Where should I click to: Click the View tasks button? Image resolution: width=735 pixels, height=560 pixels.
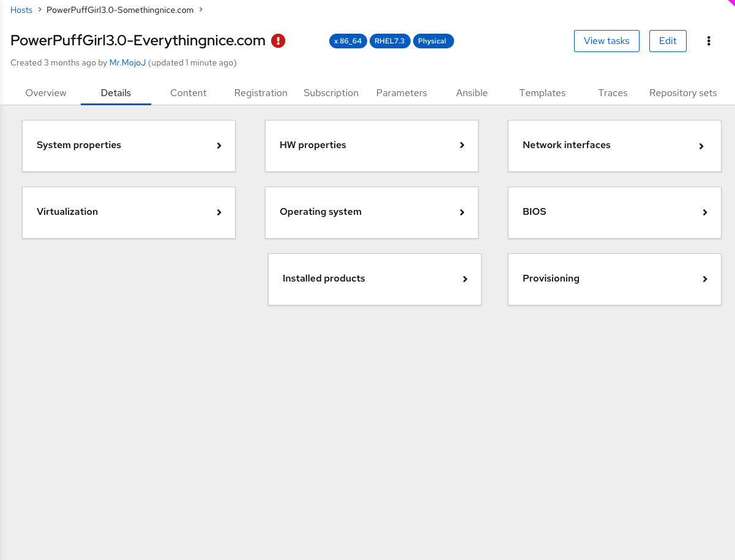click(606, 41)
